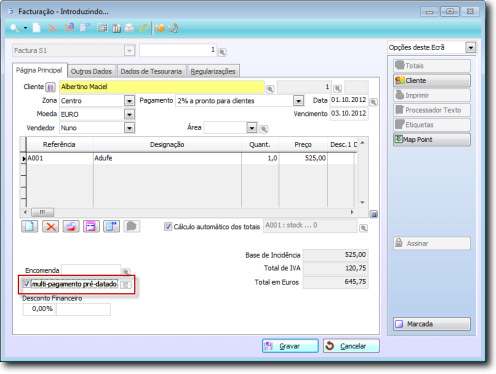Click lookup icon beside document number field
This screenshot has width=496, height=374.
point(222,52)
